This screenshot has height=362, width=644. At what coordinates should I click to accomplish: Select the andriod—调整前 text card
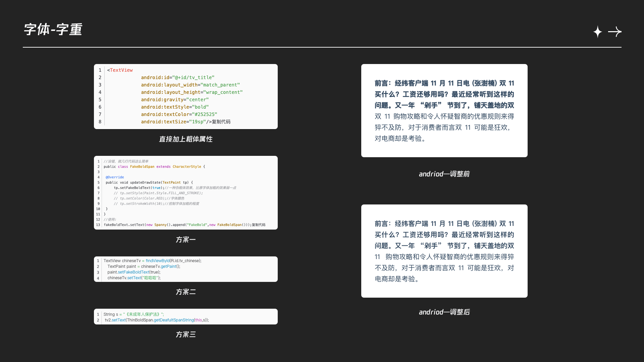coord(444,110)
